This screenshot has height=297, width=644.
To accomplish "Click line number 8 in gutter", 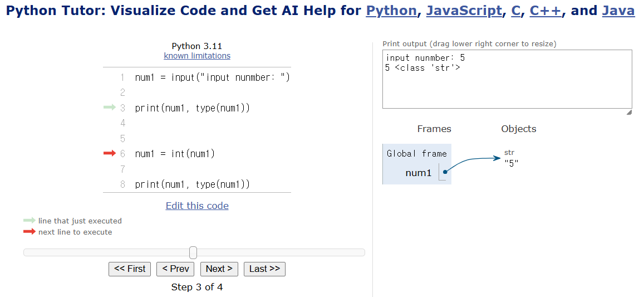I will pos(122,184).
